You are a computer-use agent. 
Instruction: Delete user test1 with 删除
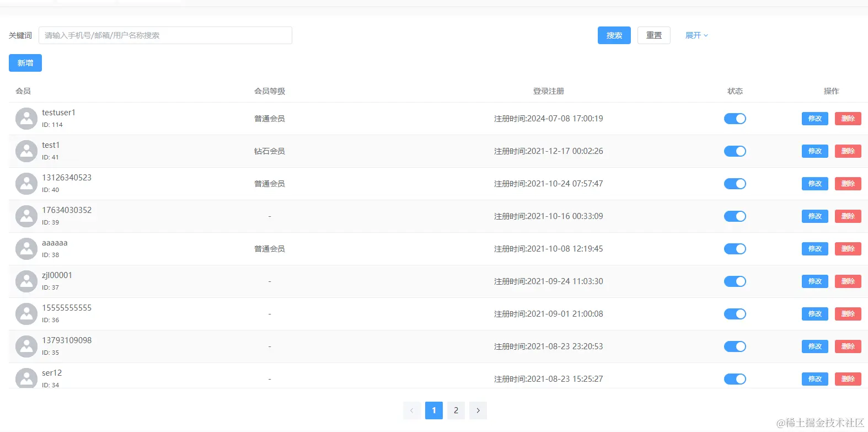[848, 151]
